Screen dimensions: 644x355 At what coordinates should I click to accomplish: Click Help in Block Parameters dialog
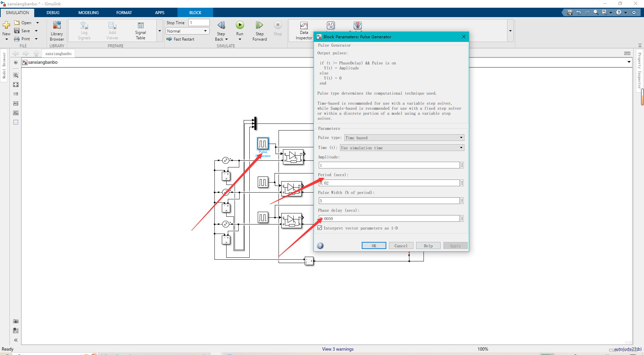point(428,246)
